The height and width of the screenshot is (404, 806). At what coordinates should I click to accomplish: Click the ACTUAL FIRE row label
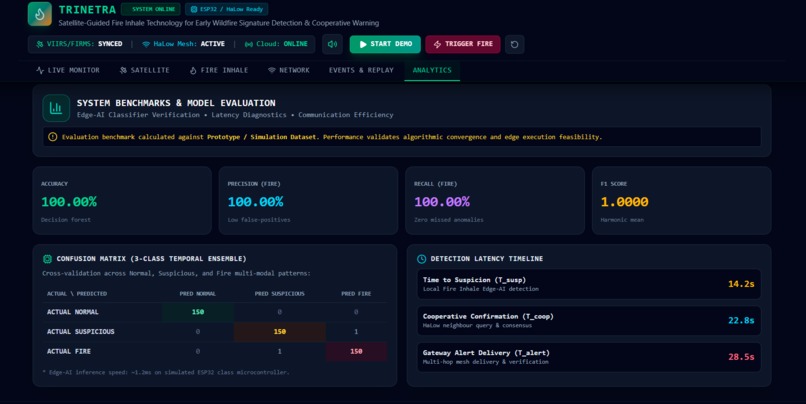[x=69, y=351]
